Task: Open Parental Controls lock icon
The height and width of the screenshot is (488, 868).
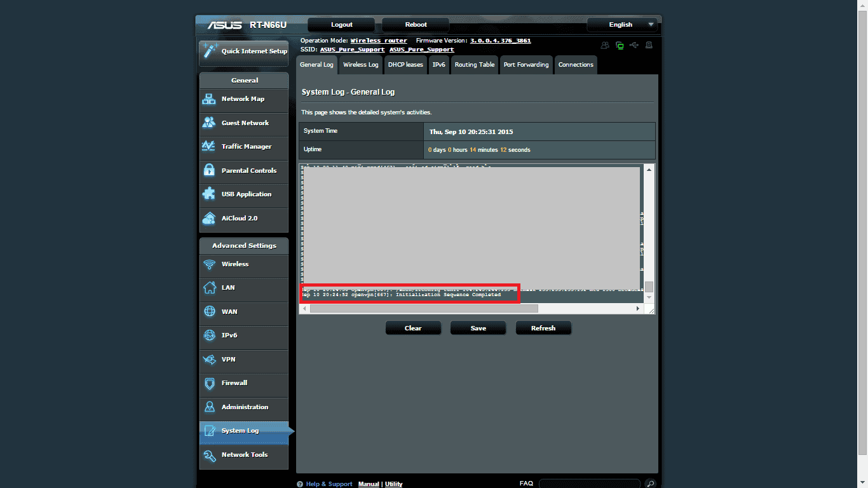Action: (209, 170)
